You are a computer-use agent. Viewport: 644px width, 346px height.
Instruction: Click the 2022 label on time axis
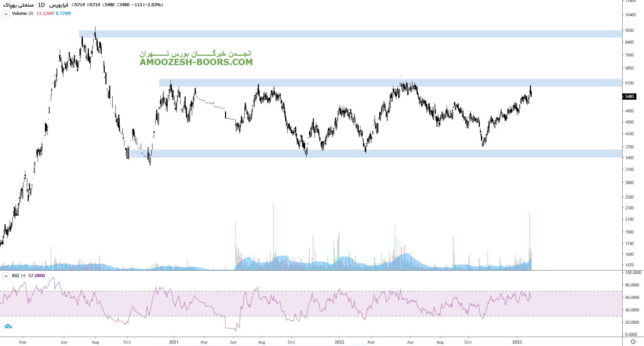pyautogui.click(x=339, y=342)
